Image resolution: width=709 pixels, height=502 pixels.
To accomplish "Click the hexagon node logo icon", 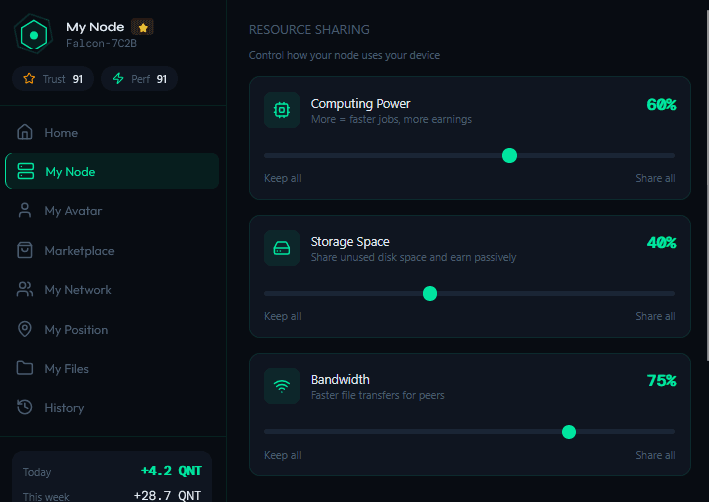I will click(33, 34).
